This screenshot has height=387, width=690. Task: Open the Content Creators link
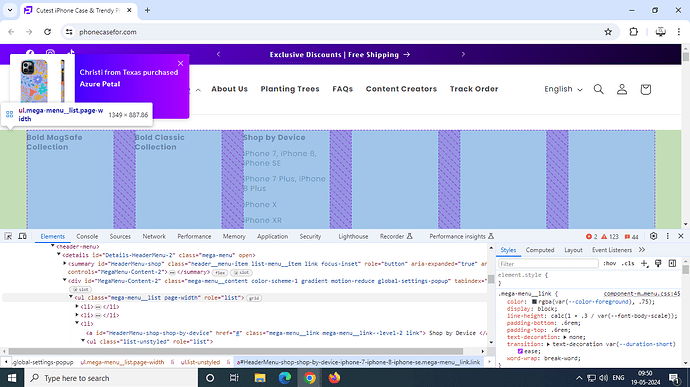[x=401, y=89]
